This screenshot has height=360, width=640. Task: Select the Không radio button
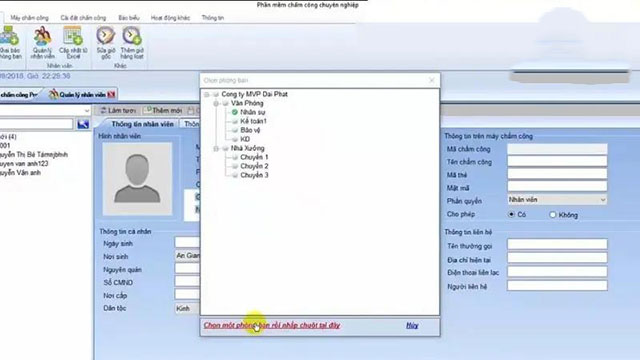pyautogui.click(x=553, y=215)
